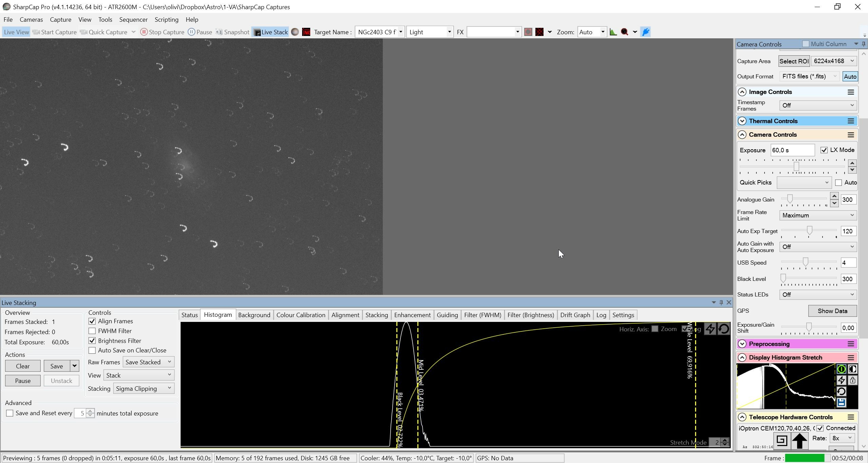Click the Live Stack toolbar button
The height and width of the screenshot is (463, 868).
point(271,32)
